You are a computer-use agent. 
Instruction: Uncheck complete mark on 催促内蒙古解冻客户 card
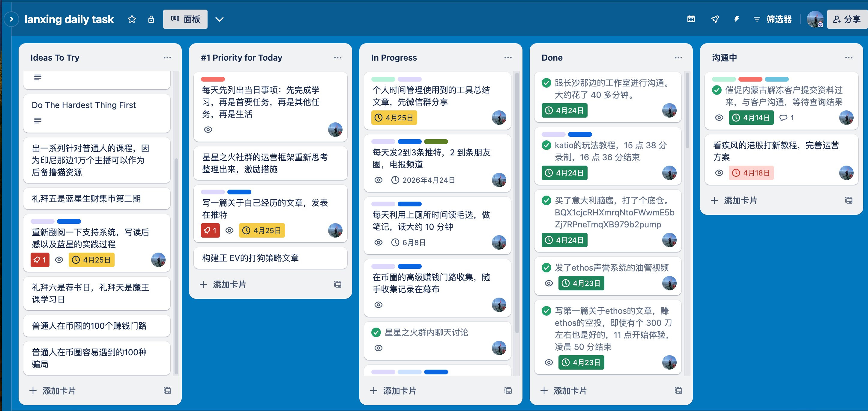pos(717,90)
